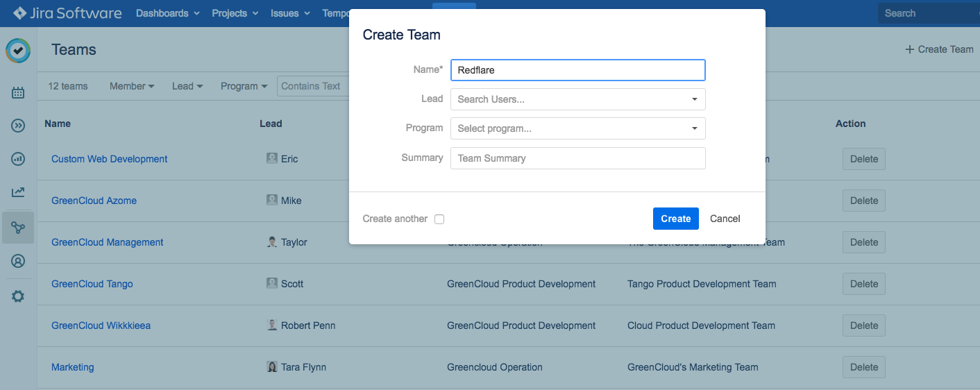The width and height of the screenshot is (980, 390).
Task: Click the Tempo logo icon in sidebar
Action: pos(18,50)
